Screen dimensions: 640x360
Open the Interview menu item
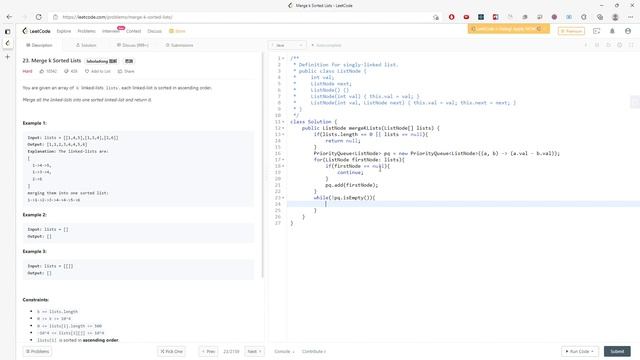coord(111,31)
